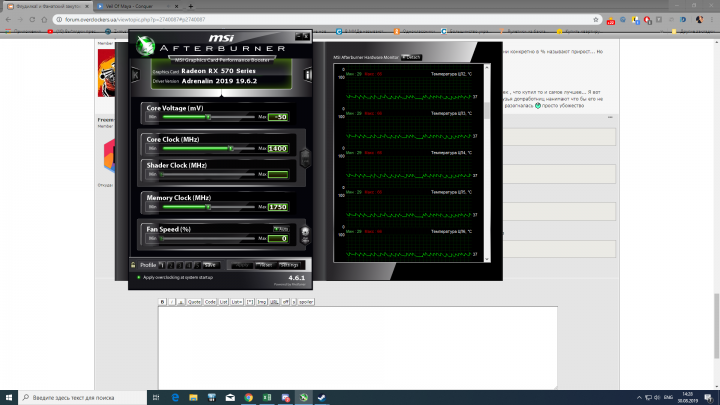The image size is (720, 405).
Task: Select profile slot 4
Action: [189, 265]
